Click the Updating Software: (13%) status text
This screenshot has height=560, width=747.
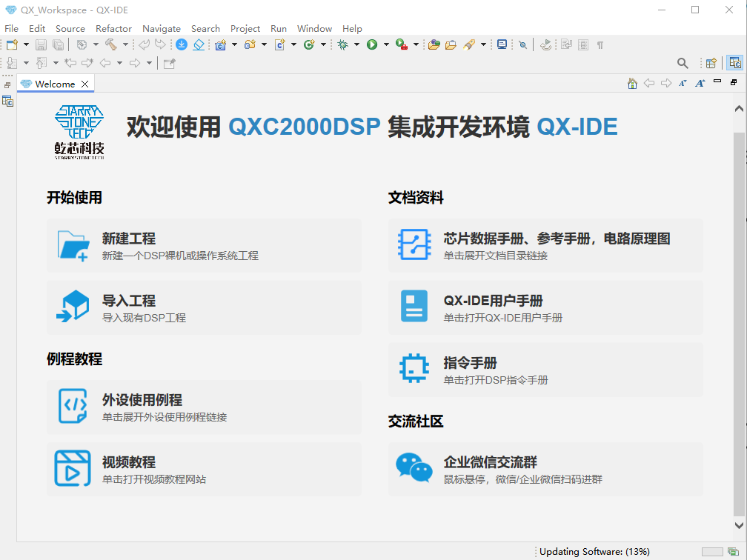pyautogui.click(x=594, y=551)
